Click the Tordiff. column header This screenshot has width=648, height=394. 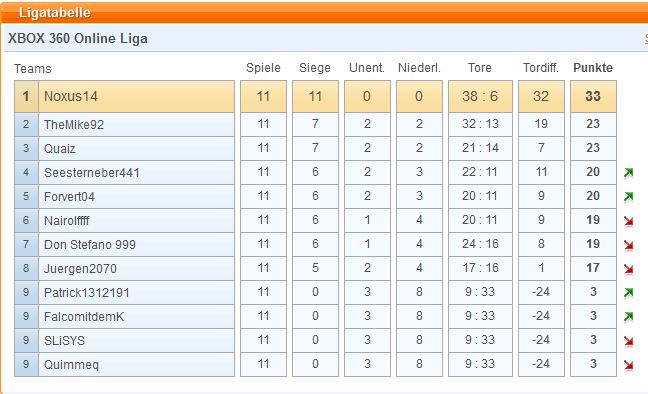[541, 67]
